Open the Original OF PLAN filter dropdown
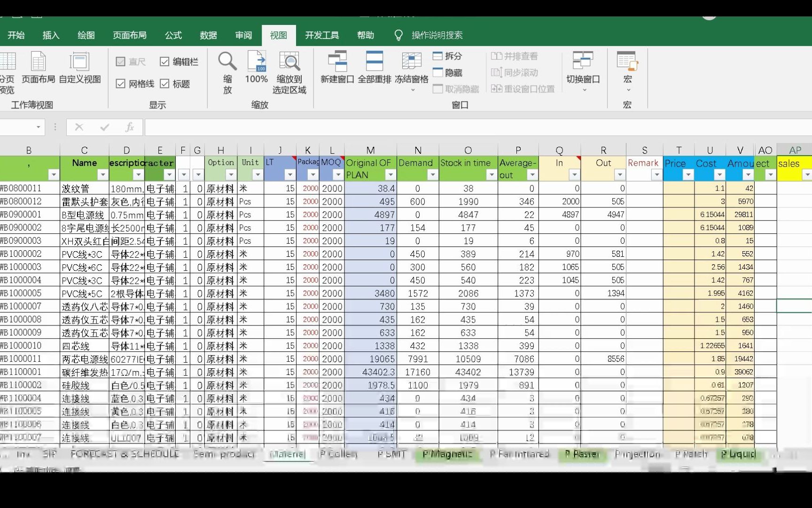 390,175
